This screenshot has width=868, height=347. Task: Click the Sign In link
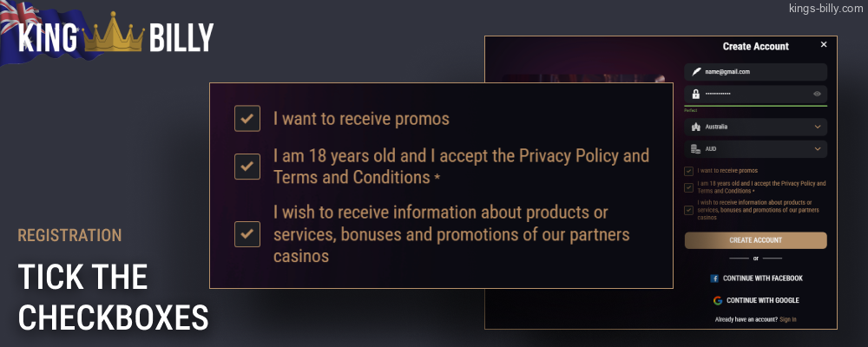pyautogui.click(x=787, y=319)
